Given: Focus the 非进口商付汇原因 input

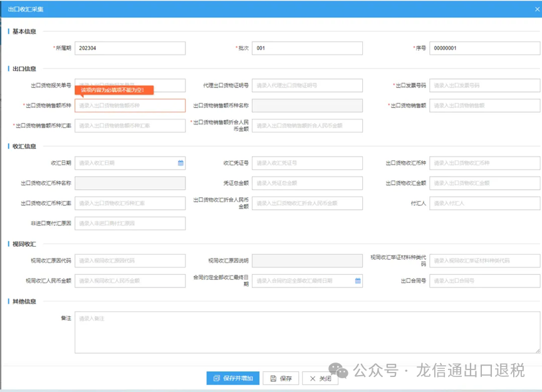Looking at the screenshot, I should [130, 224].
